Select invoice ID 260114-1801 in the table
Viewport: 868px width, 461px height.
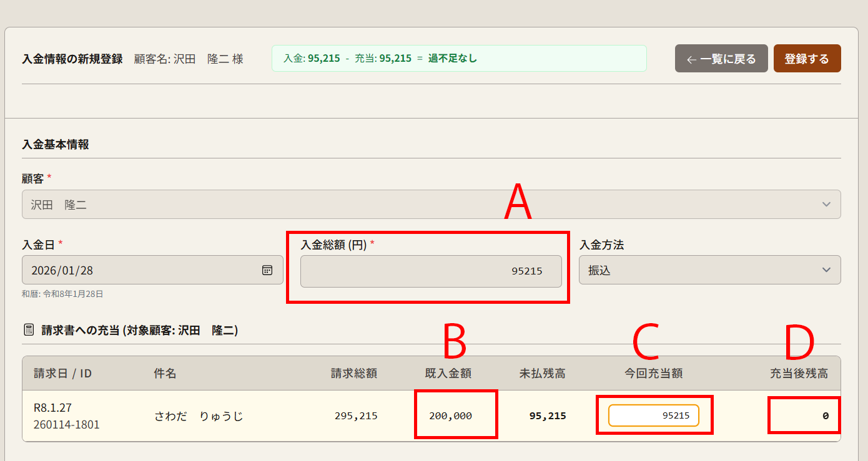[66, 425]
